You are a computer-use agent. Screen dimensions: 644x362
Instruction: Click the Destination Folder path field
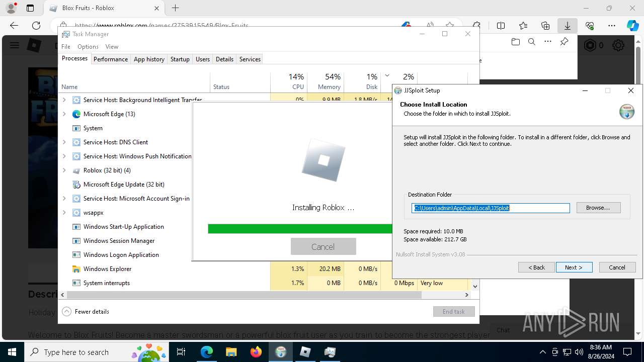[x=491, y=208]
